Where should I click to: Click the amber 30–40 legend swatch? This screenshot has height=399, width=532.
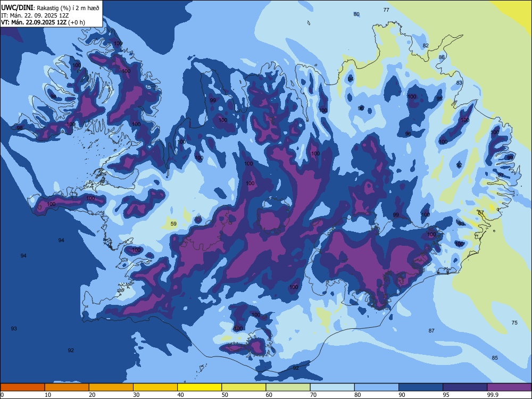pyautogui.click(x=155, y=387)
